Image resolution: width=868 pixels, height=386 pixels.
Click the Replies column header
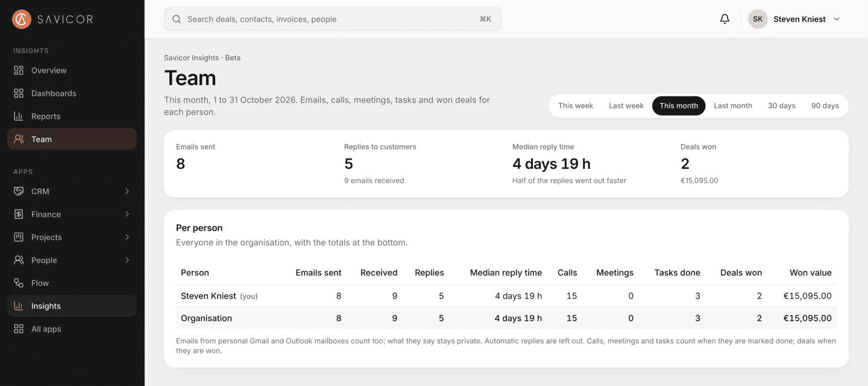tap(429, 273)
